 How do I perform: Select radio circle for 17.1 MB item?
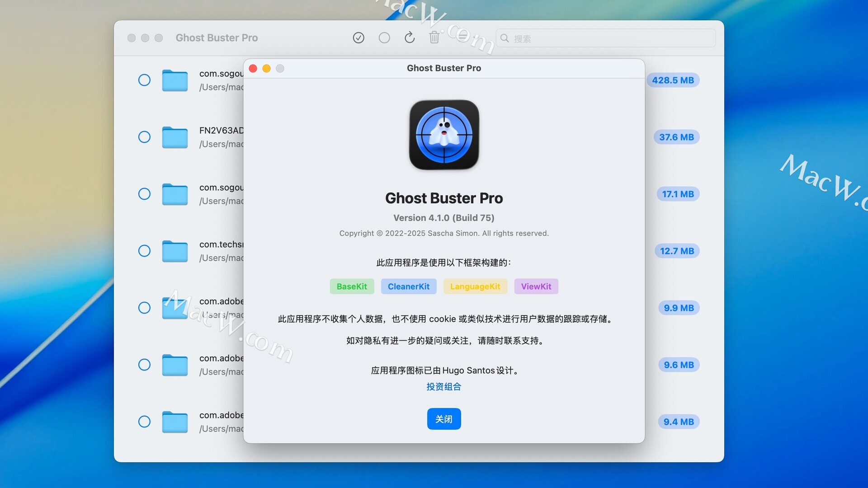[144, 194]
